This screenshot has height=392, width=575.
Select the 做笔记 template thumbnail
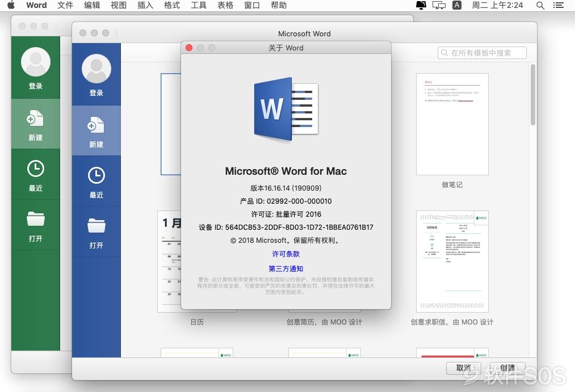pyautogui.click(x=452, y=124)
